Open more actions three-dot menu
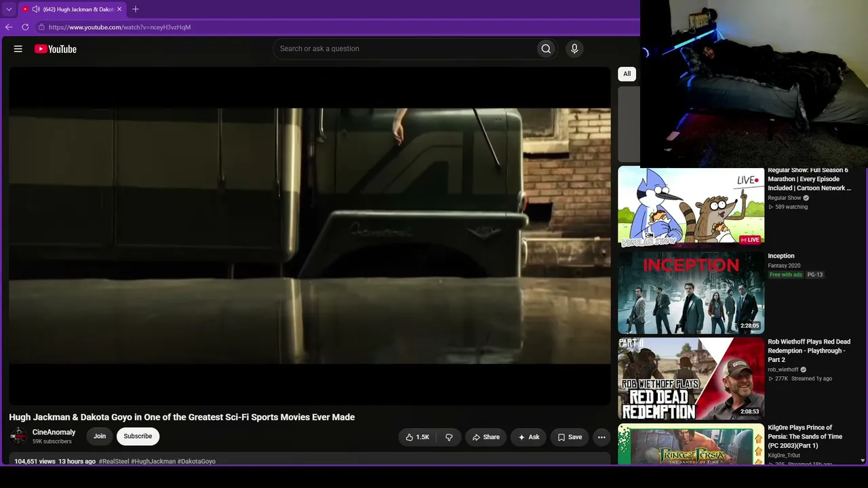 (x=601, y=437)
